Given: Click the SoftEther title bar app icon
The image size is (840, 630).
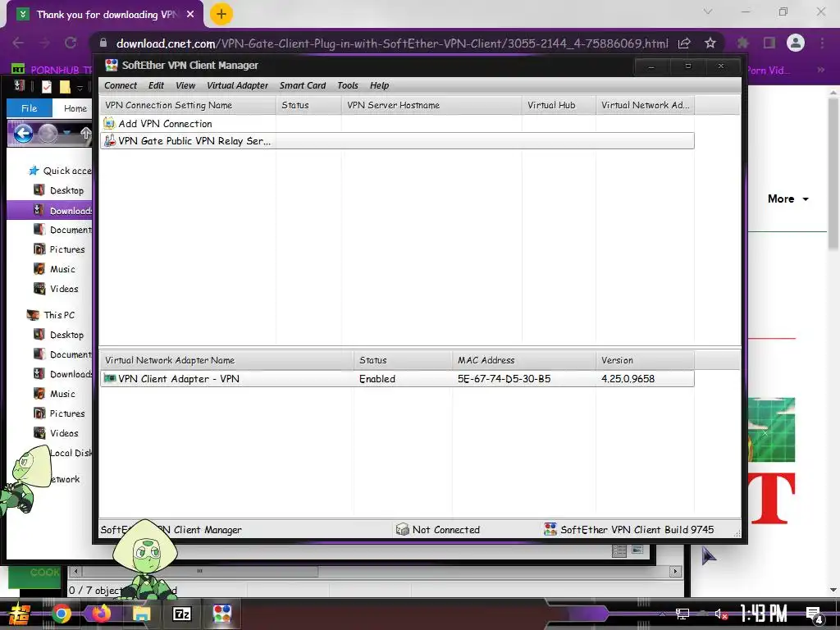Looking at the screenshot, I should 112,66.
